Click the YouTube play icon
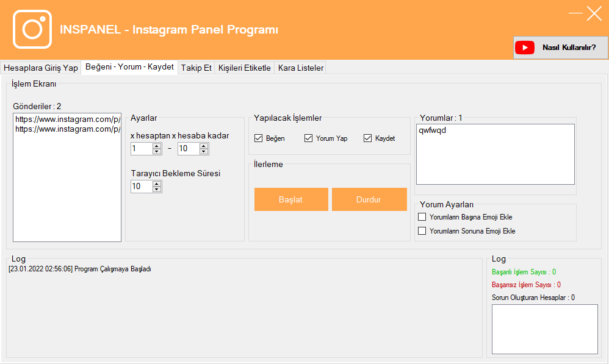Viewport: 609px width, 364px height. pos(525,48)
